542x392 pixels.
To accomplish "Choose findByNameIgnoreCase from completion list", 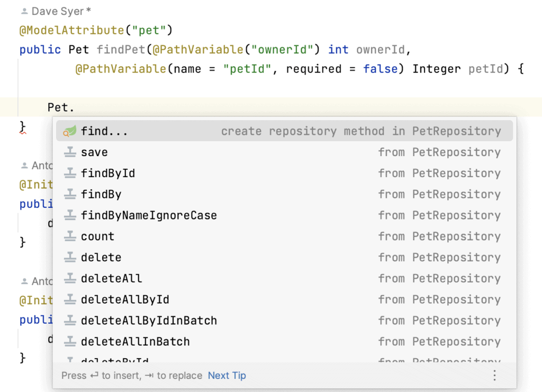I will [284, 215].
